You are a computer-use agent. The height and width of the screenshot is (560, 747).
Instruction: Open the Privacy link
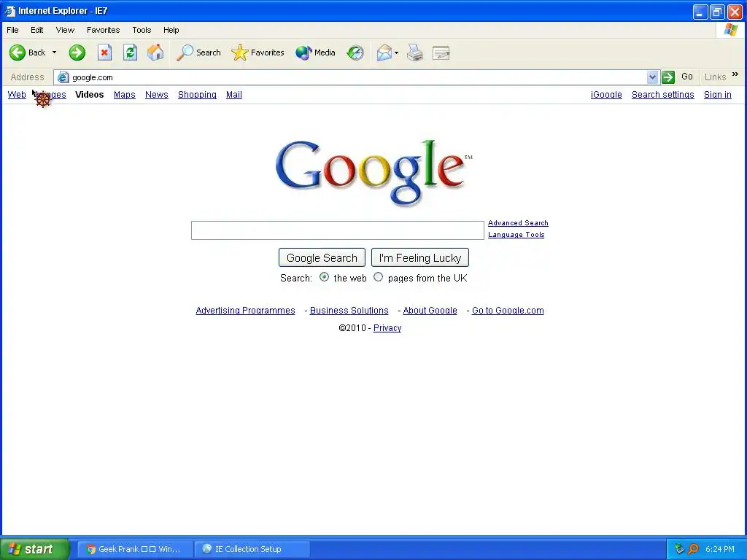[387, 328]
